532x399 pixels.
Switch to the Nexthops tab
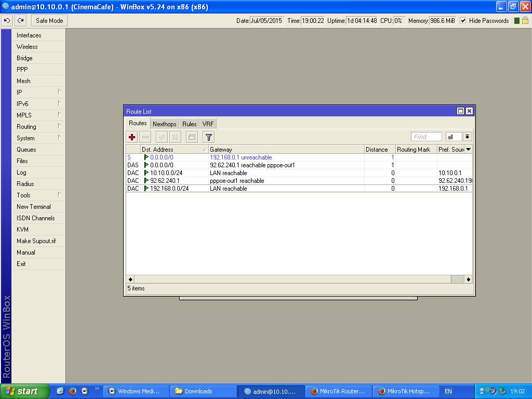[x=164, y=124]
